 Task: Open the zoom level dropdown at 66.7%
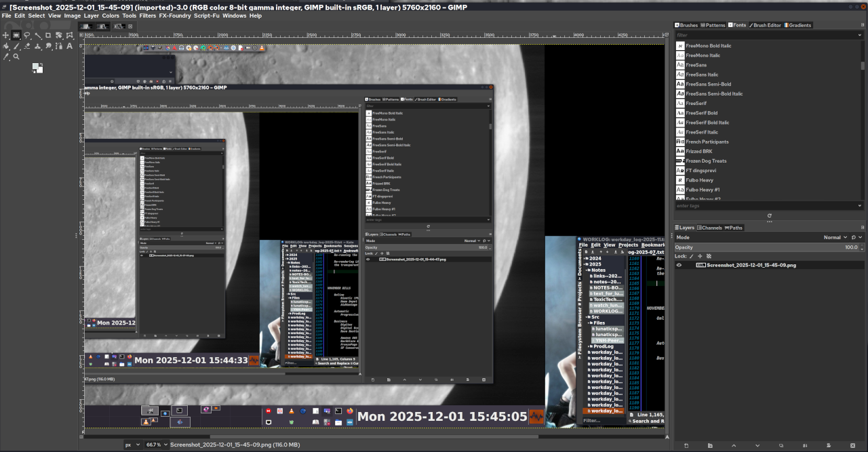(165, 445)
